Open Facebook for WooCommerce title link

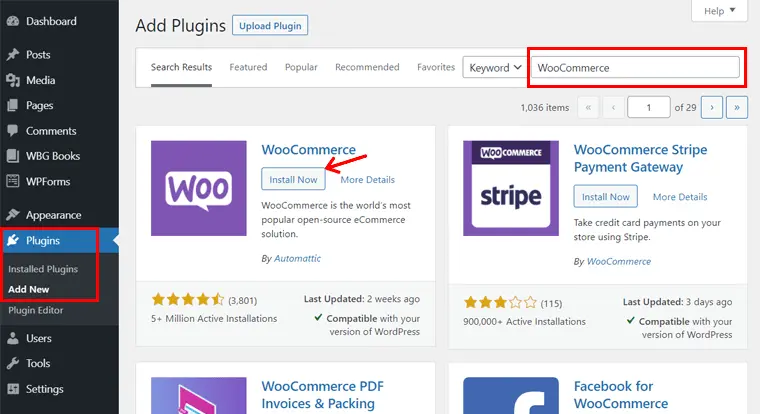[621, 395]
